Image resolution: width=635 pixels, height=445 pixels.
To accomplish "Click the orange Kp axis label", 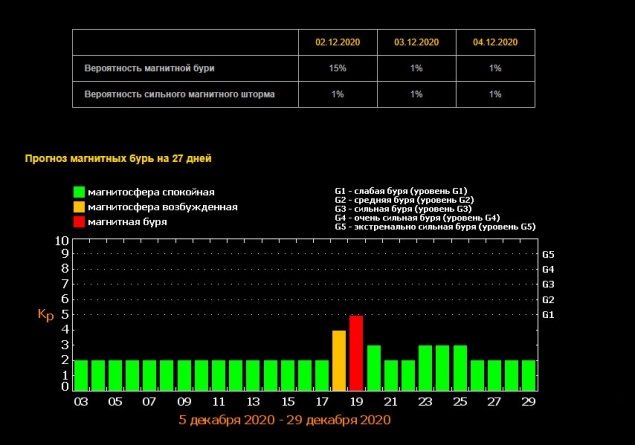I will coord(44,315).
